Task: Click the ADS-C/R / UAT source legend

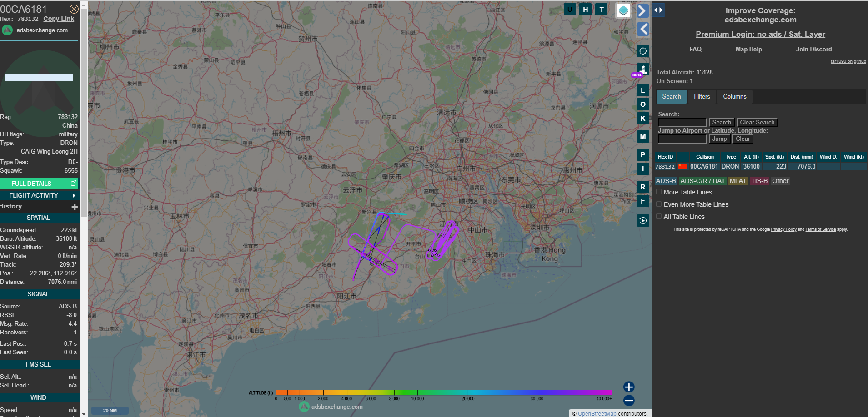Action: (702, 181)
